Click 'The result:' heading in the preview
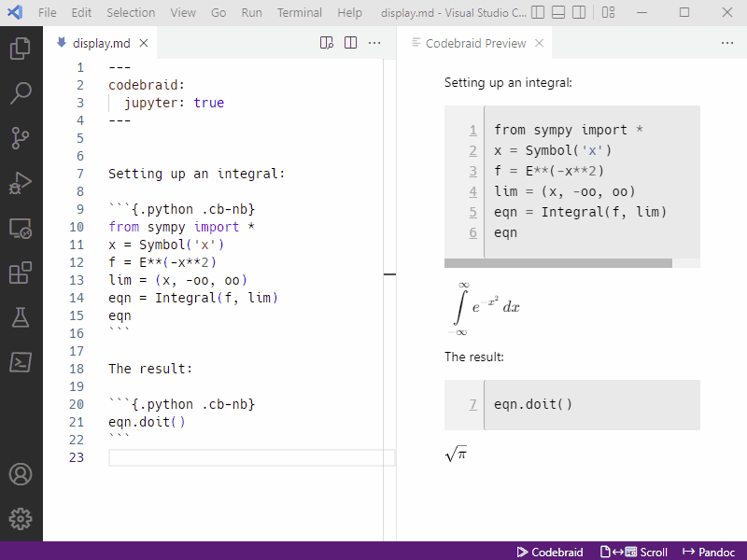 [x=474, y=357]
